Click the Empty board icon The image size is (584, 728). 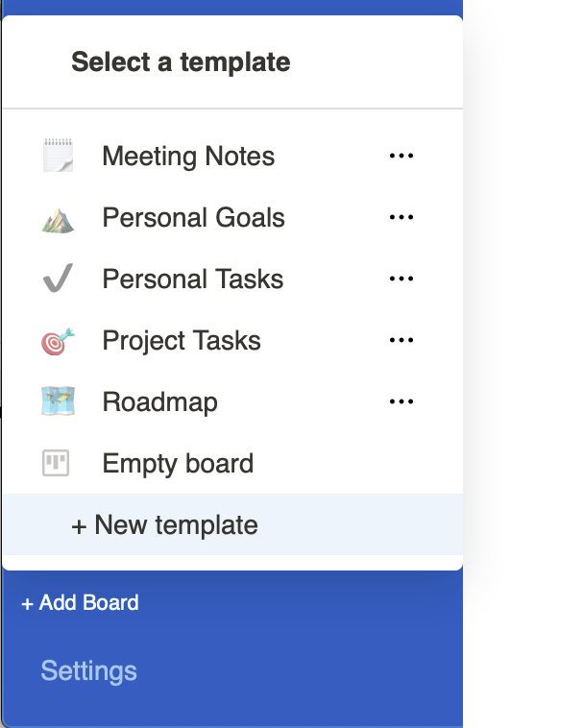pos(58,464)
